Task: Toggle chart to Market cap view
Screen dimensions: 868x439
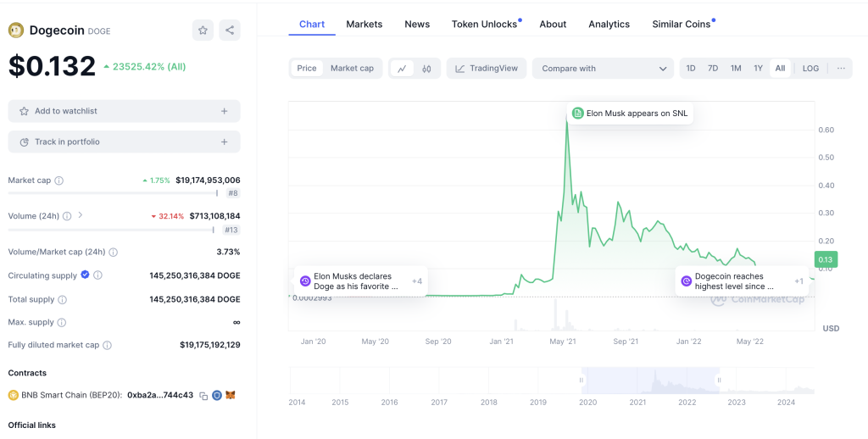Action: coord(352,69)
